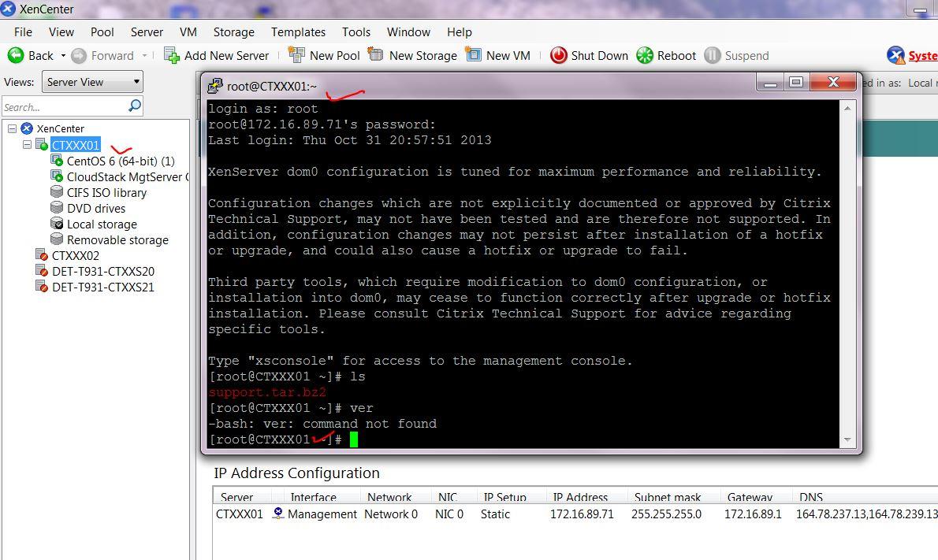Click the terminal scrollbar up arrow
Viewport: 938px width, 560px height.
pyautogui.click(x=847, y=108)
